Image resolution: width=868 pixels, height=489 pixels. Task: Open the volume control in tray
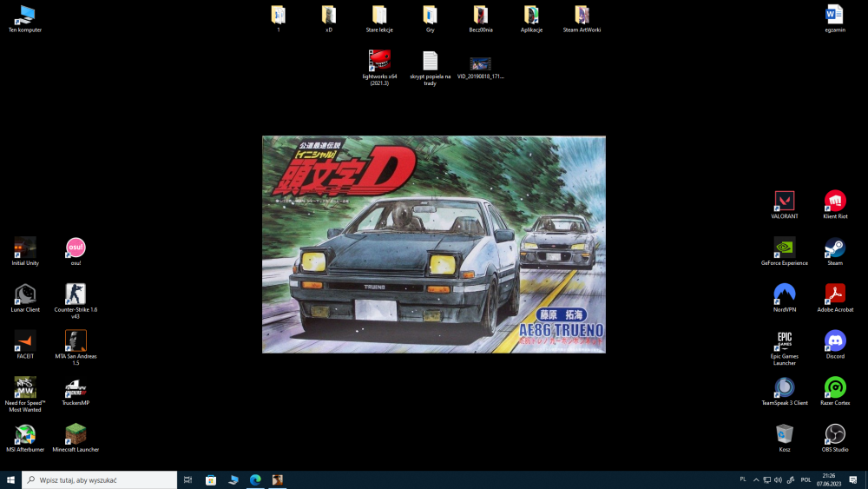point(778,480)
